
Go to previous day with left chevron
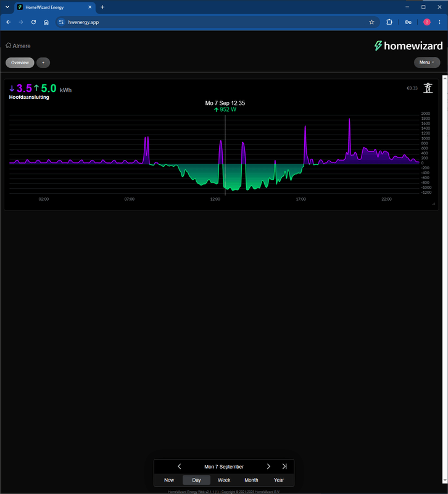coord(180,466)
